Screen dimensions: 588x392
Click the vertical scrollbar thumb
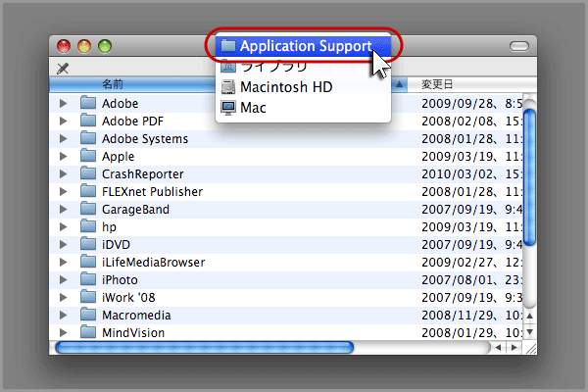529,177
